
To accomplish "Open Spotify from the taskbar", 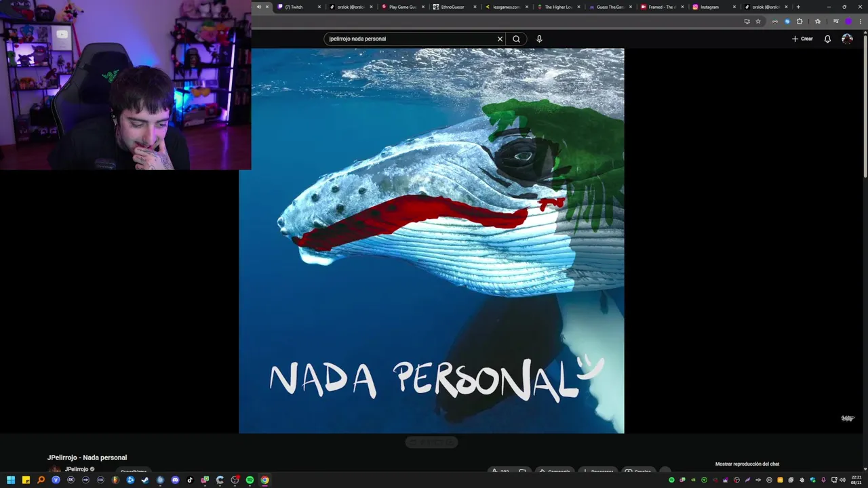I will (x=250, y=480).
